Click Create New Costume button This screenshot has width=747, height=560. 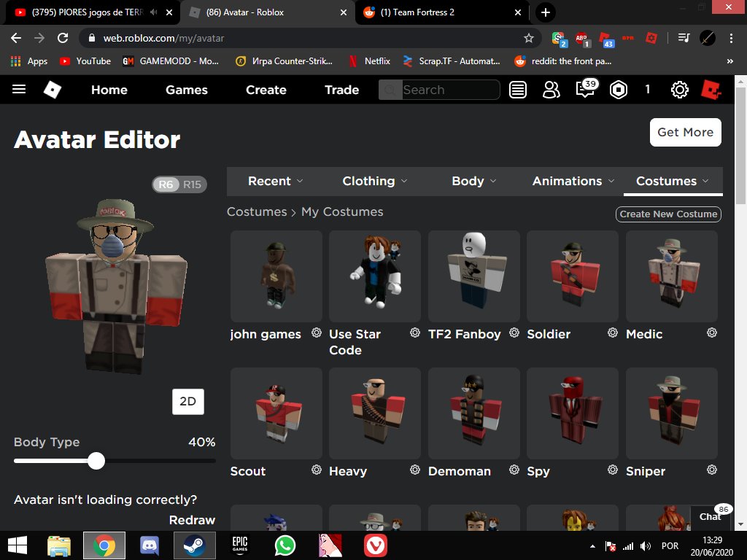pos(668,214)
